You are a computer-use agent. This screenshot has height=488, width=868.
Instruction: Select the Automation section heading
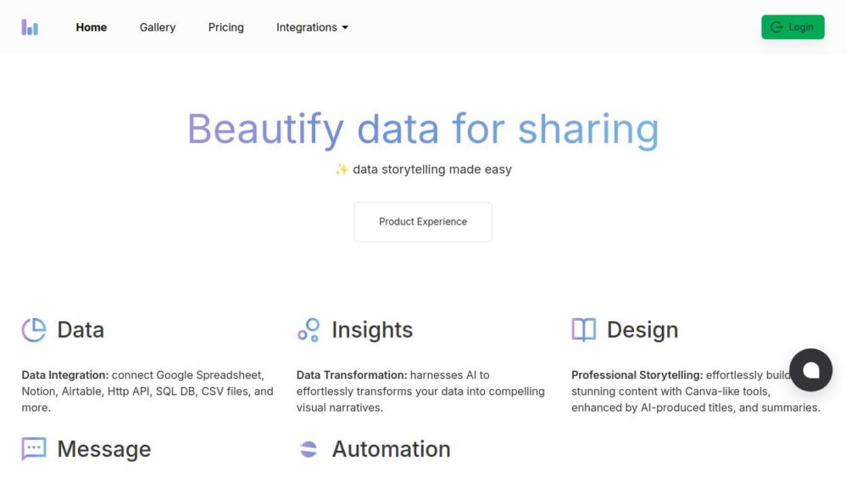[x=391, y=449]
